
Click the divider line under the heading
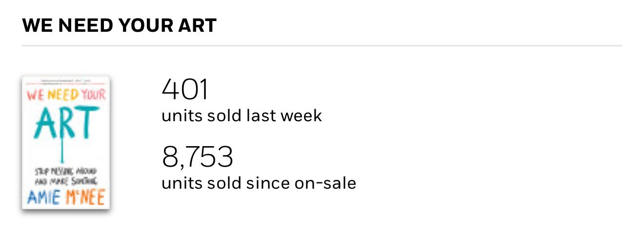[322, 46]
